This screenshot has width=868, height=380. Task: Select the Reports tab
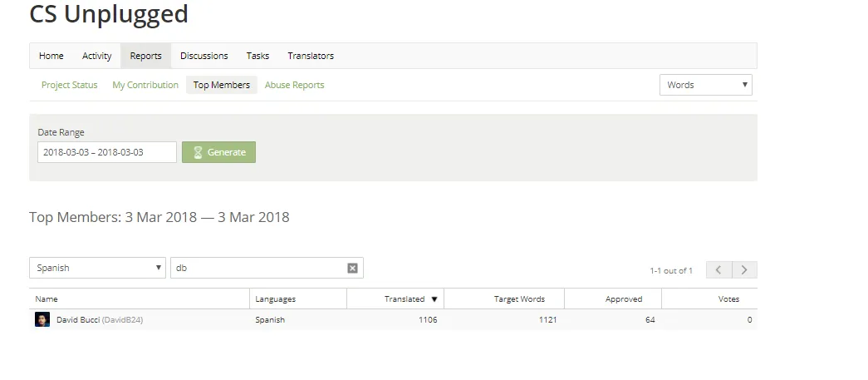pos(145,56)
